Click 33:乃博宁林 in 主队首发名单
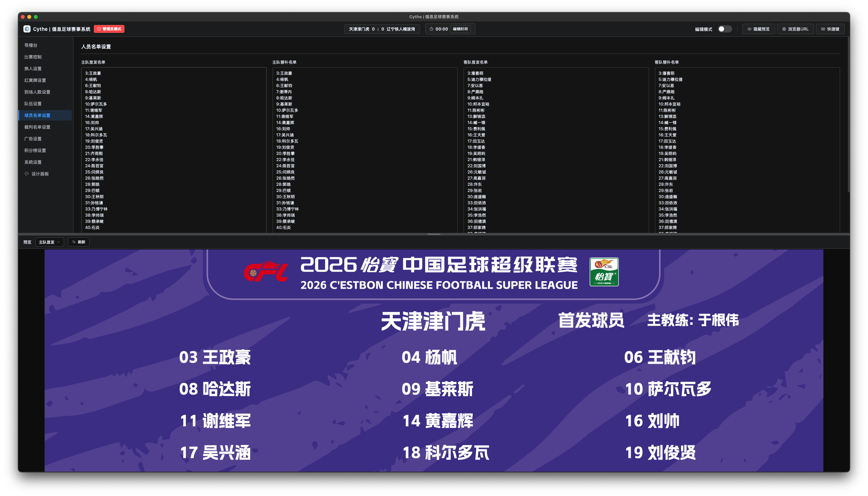The image size is (868, 496). (96, 209)
